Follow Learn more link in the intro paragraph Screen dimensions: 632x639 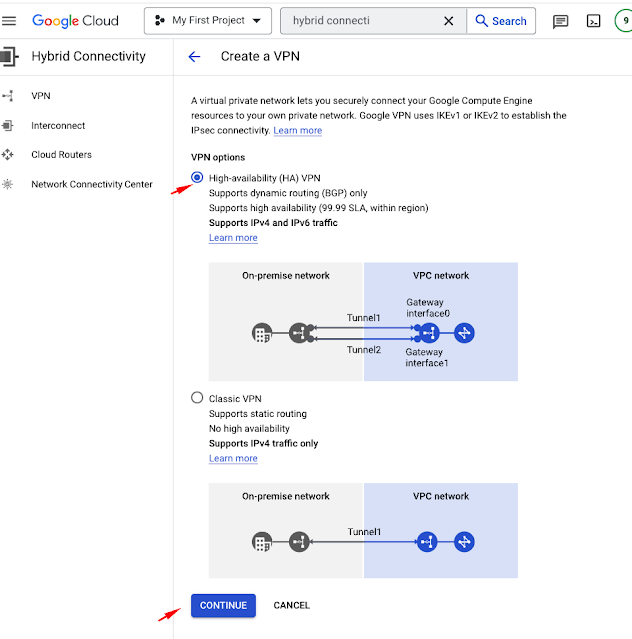coord(298,130)
